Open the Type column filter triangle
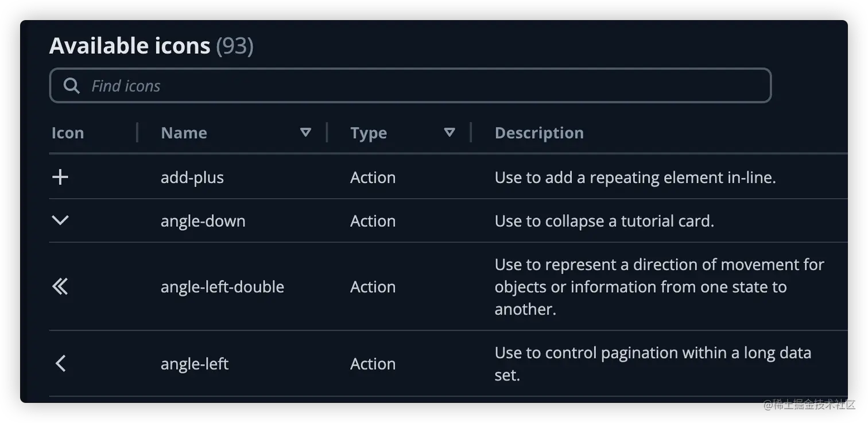 [449, 133]
